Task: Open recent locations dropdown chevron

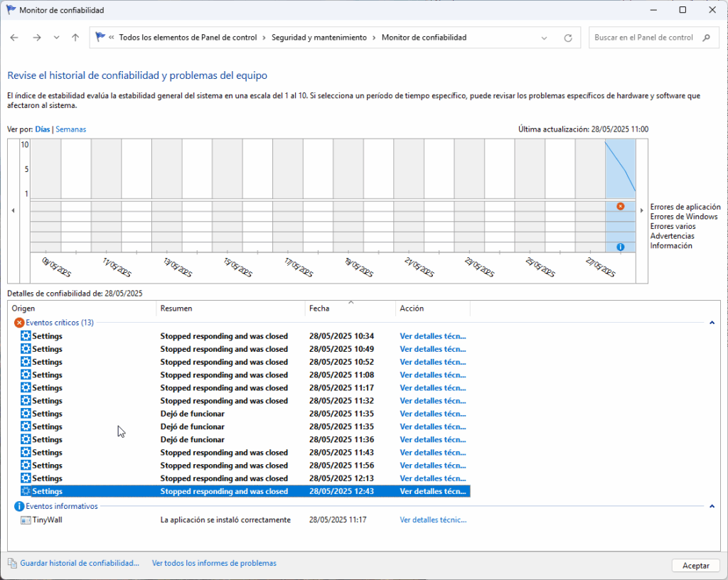Action: point(56,38)
